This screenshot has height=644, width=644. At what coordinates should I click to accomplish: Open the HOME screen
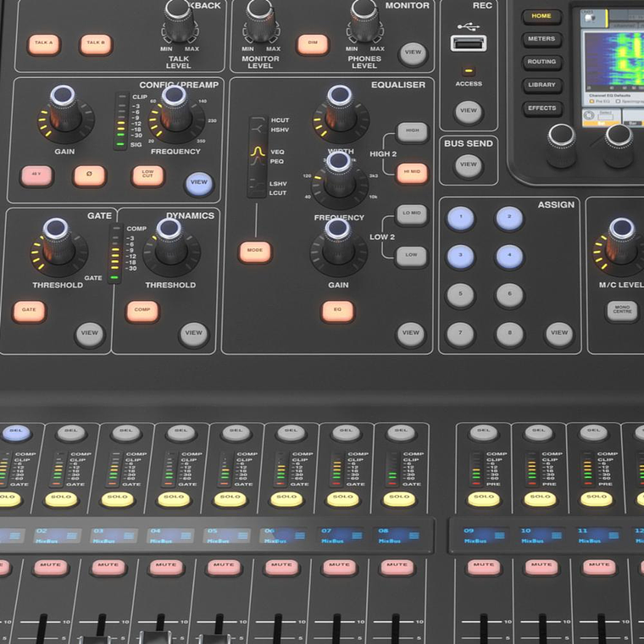[x=541, y=16]
